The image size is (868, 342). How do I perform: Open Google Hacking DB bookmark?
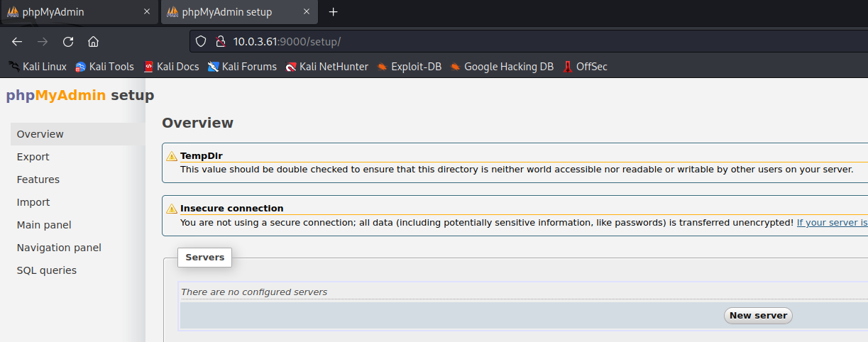tap(502, 67)
